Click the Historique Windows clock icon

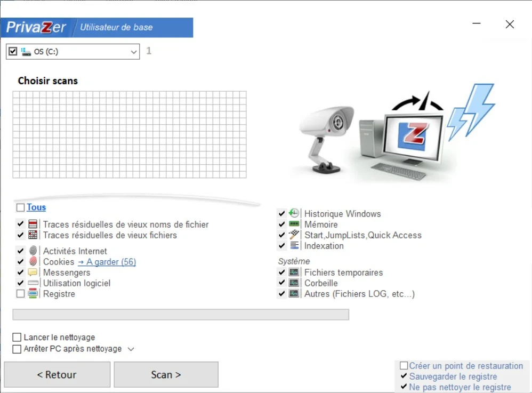click(x=294, y=213)
